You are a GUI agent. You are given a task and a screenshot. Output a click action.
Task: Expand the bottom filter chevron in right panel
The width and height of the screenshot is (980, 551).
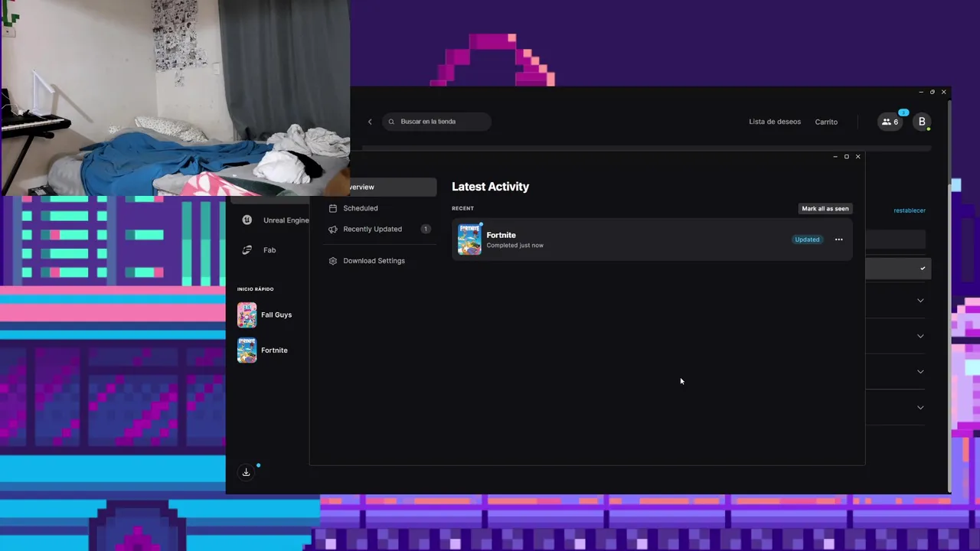(920, 408)
